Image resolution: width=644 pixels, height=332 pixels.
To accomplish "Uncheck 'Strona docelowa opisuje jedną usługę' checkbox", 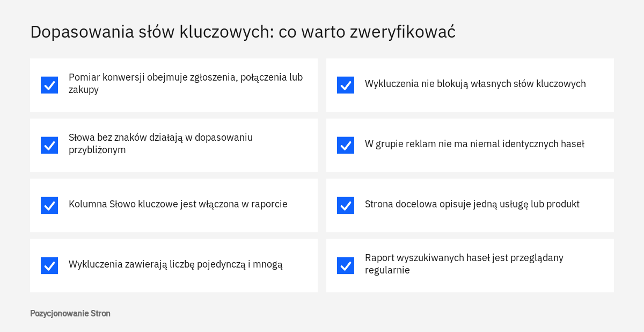I will [x=346, y=205].
